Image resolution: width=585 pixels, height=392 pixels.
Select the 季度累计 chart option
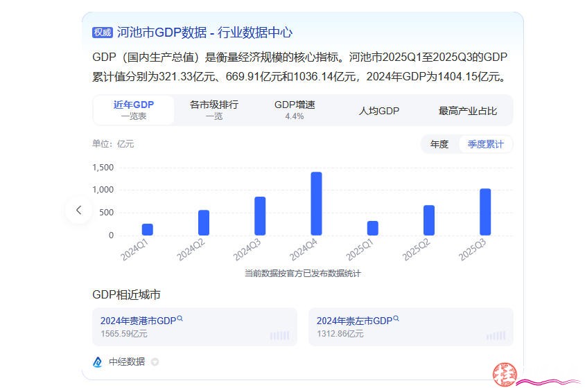pos(485,144)
